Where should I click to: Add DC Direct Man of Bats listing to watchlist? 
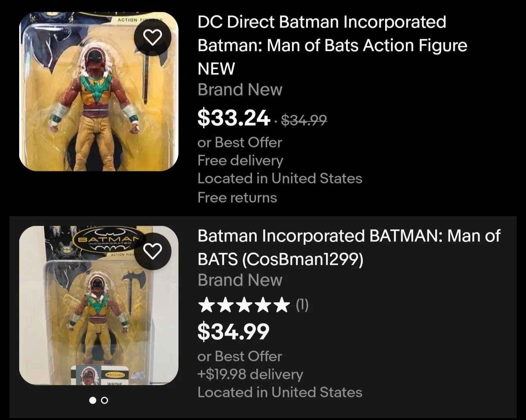click(153, 37)
